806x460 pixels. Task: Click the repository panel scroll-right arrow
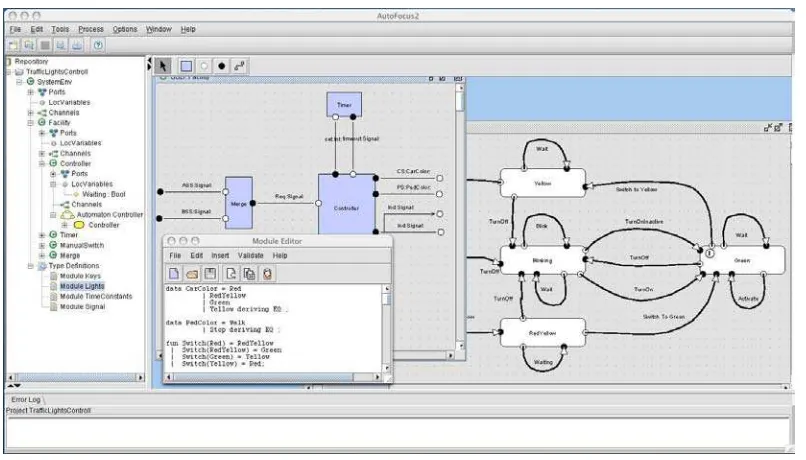[x=141, y=377]
